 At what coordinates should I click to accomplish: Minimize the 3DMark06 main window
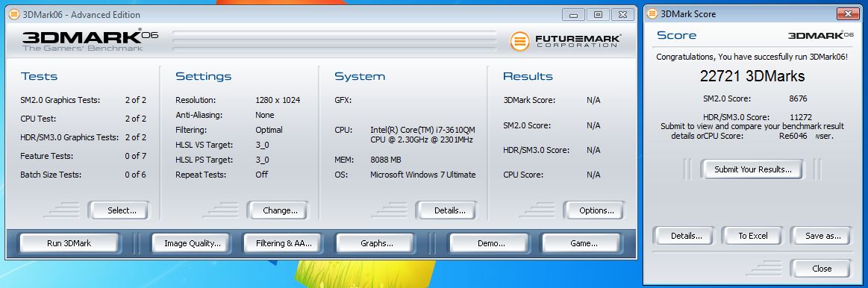click(x=574, y=15)
